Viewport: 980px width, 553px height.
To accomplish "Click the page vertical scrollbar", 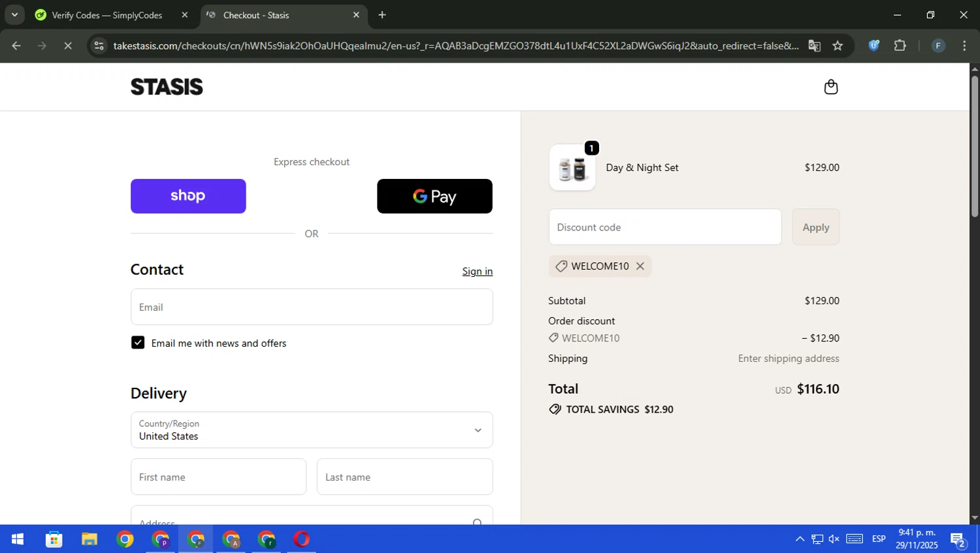I will coord(975,147).
